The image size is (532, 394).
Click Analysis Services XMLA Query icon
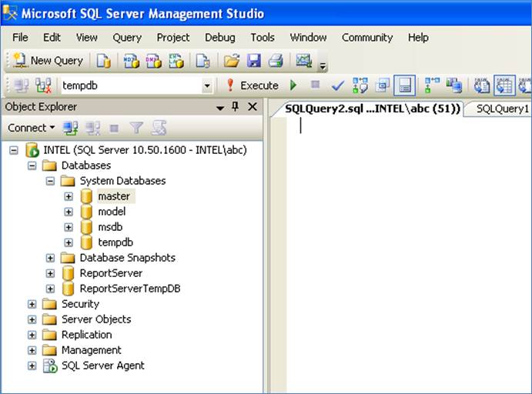pos(176,61)
